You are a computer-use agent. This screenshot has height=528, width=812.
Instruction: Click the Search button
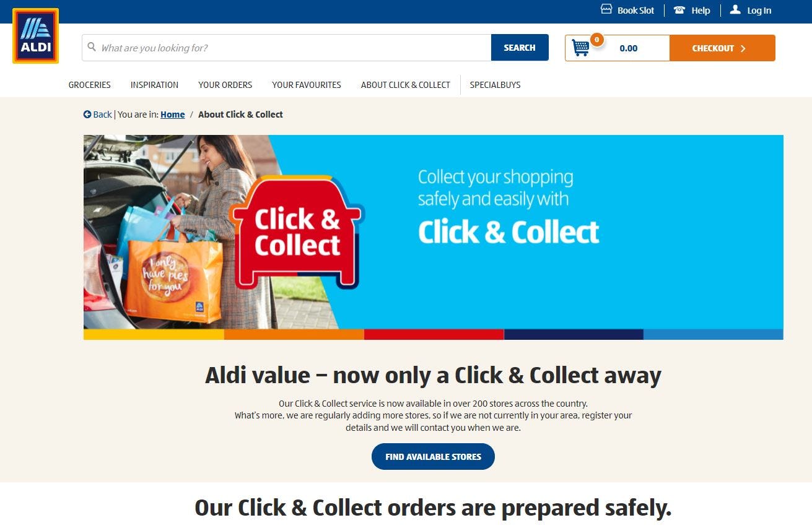520,48
